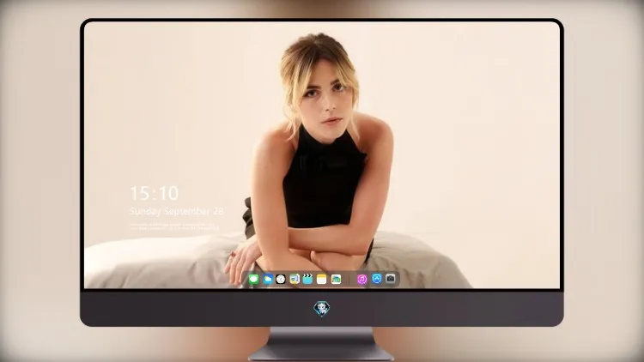Viewport: 644px width, 362px height.
Task: Launch the pink iTunes music icon
Action: (361, 279)
